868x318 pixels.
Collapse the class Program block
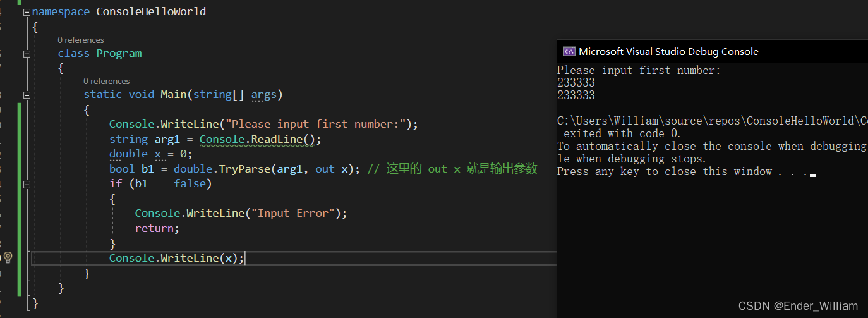coord(26,54)
